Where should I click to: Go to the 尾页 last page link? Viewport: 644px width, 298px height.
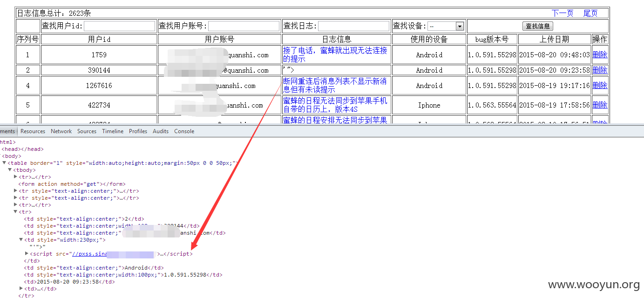tap(590, 13)
